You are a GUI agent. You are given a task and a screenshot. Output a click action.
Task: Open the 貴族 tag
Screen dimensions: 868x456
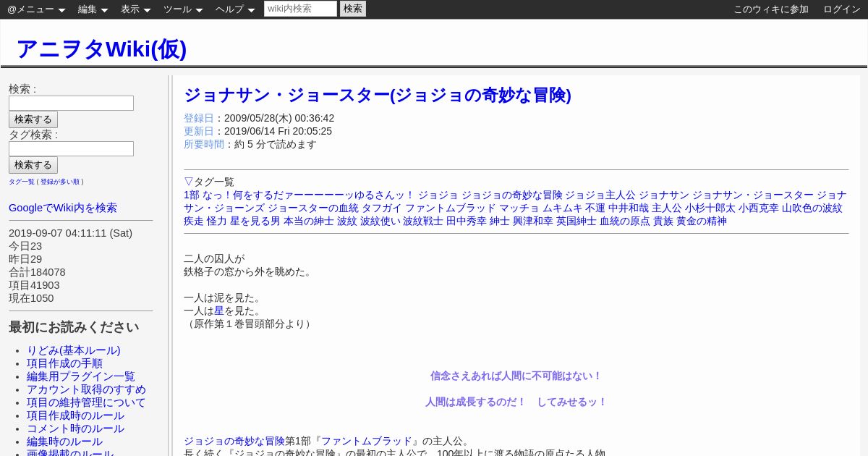point(663,221)
